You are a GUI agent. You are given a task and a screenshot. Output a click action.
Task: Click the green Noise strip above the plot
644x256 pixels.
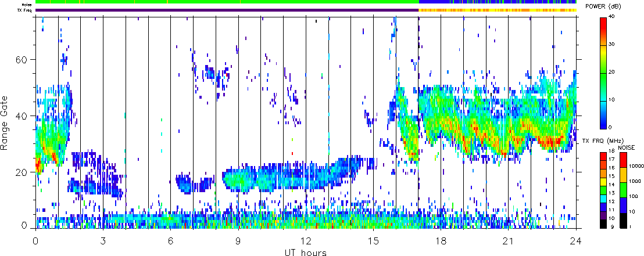pyautogui.click(x=227, y=2)
